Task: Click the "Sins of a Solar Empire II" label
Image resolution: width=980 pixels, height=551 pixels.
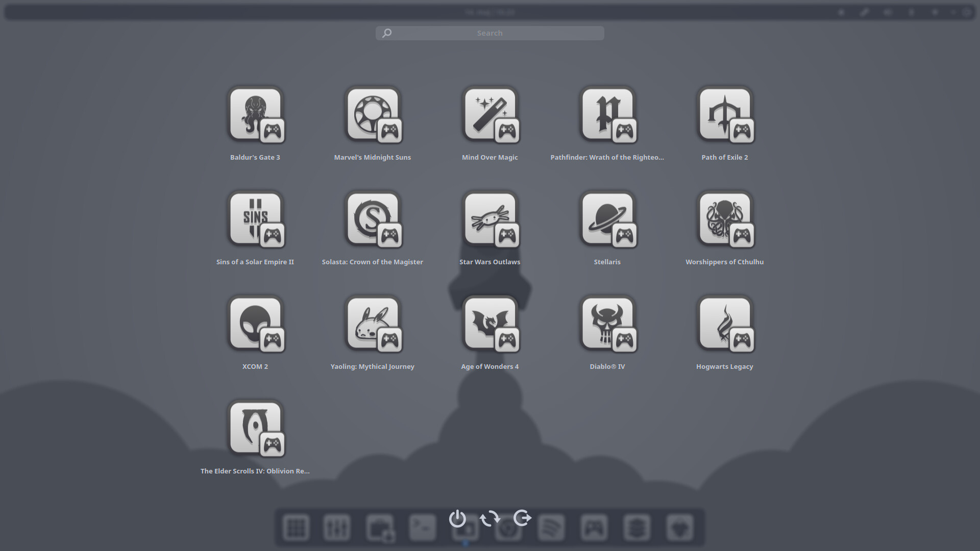Action: [x=255, y=262]
